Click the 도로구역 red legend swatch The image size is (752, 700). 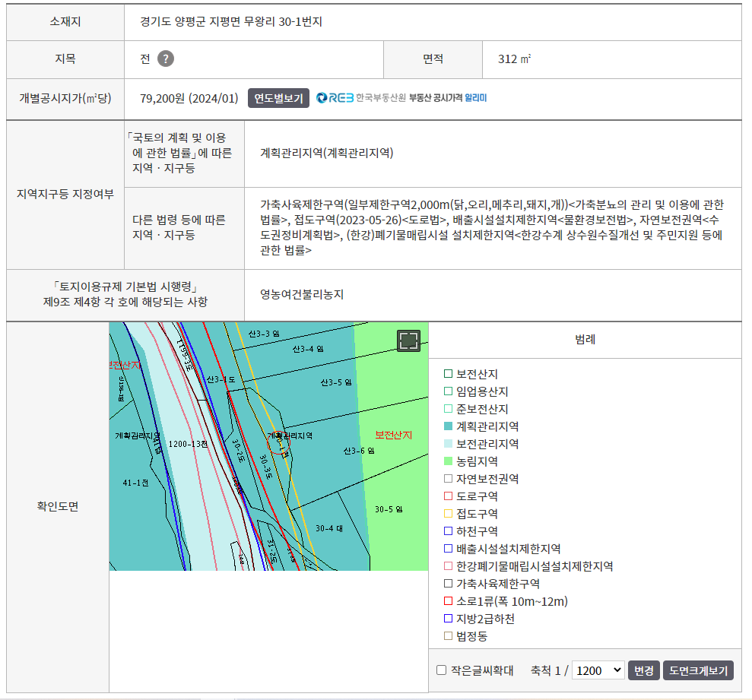[x=449, y=496]
